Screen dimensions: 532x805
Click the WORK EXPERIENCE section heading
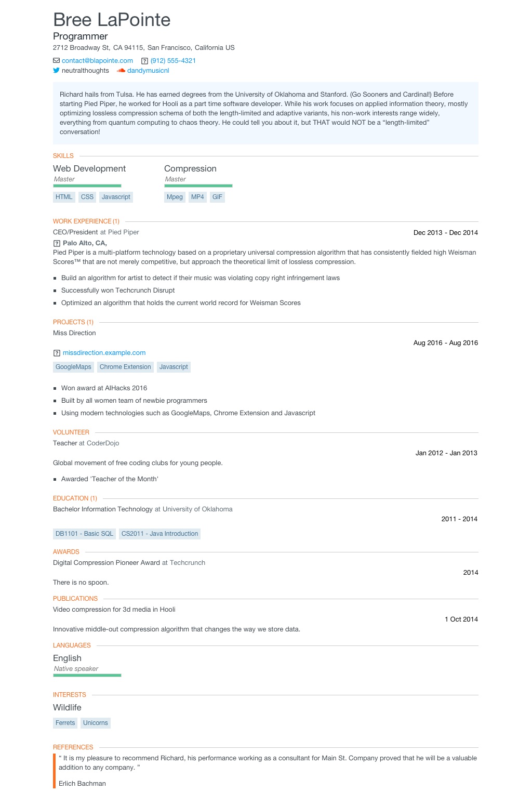tap(86, 221)
